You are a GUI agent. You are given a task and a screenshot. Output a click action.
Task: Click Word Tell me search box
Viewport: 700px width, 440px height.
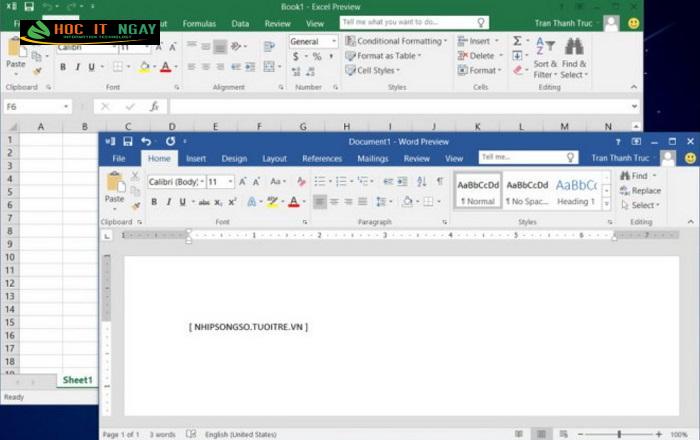[528, 157]
